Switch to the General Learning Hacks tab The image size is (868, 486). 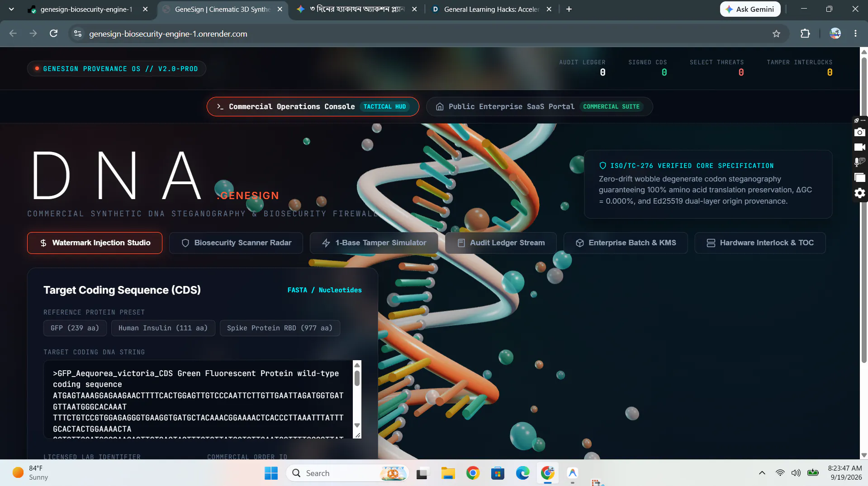(492, 9)
